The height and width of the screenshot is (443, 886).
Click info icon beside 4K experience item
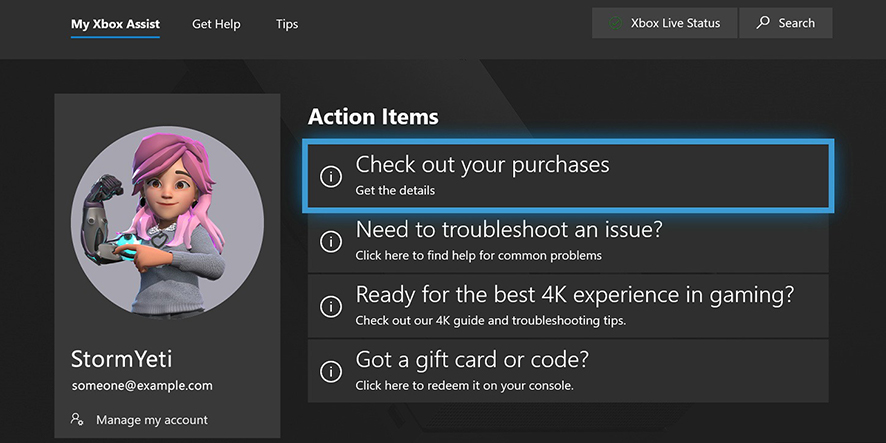click(x=331, y=307)
